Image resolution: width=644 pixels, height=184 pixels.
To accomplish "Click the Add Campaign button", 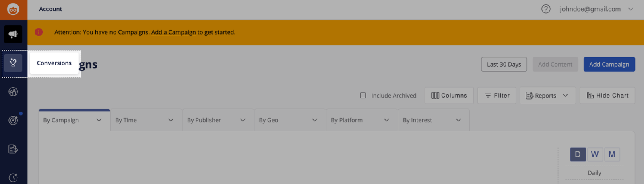I will click(609, 64).
